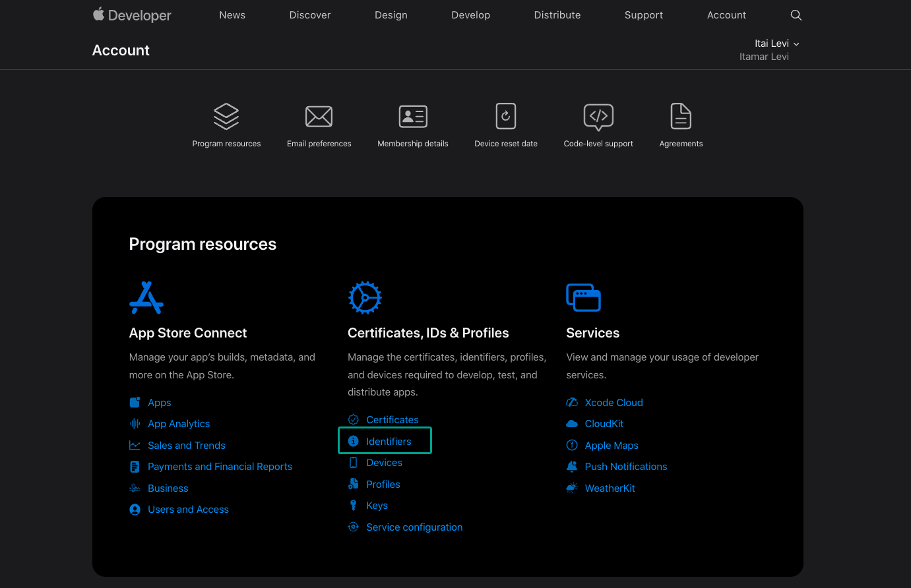Click the Agreements document icon
911x588 pixels.
(681, 116)
